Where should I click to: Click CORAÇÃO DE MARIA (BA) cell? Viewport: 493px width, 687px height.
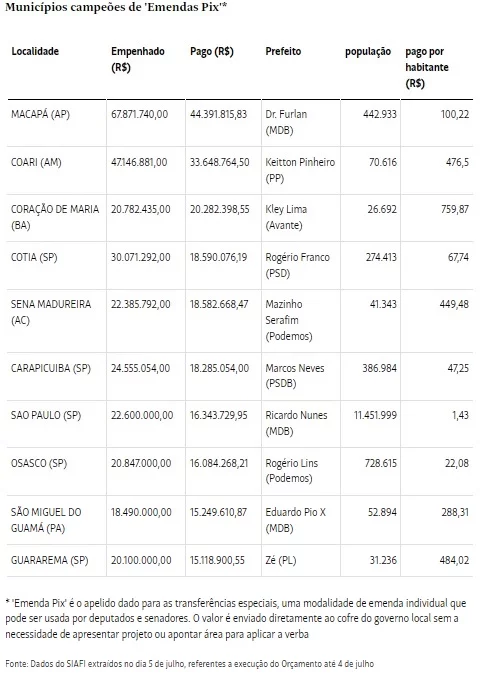click(55, 217)
